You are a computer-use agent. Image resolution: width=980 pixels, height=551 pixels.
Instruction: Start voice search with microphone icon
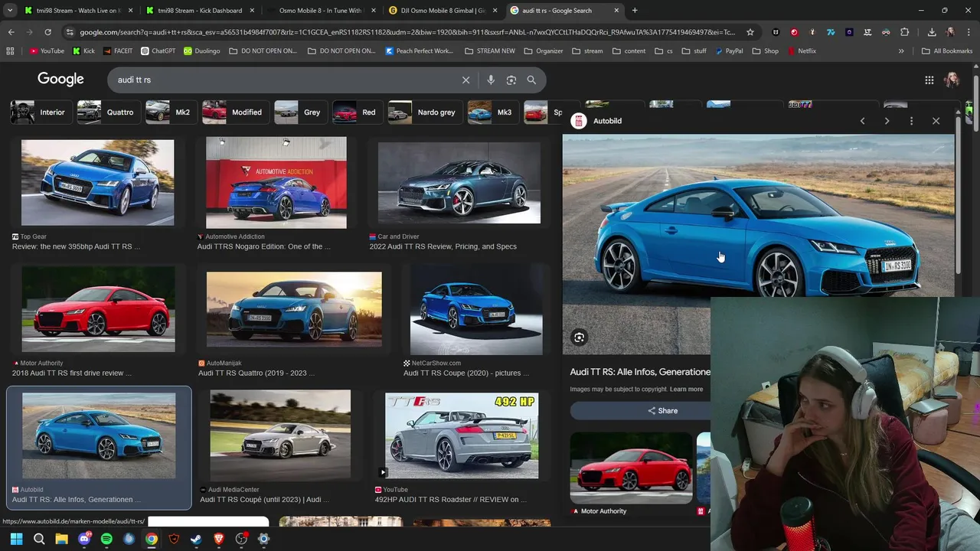[x=491, y=80]
